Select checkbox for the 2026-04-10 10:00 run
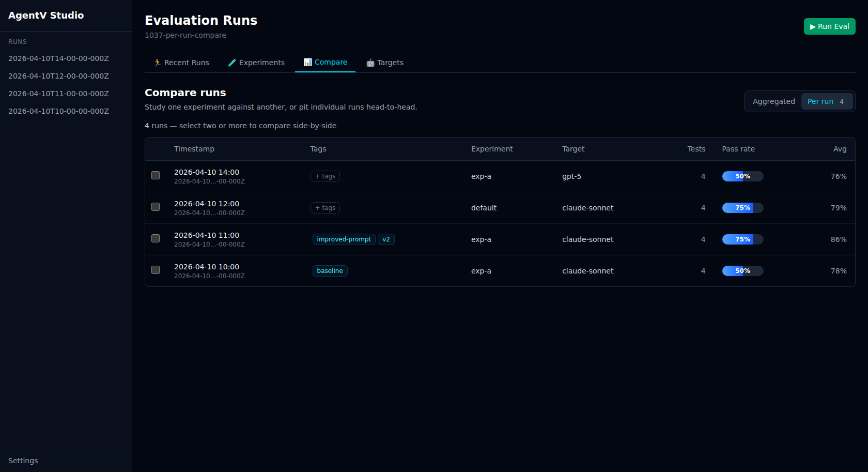 click(156, 270)
